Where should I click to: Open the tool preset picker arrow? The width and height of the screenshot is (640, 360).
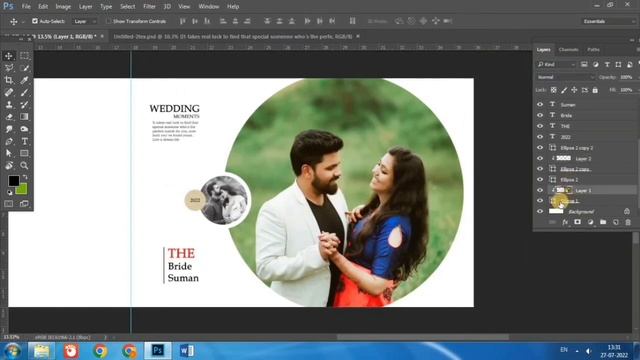[x=23, y=21]
